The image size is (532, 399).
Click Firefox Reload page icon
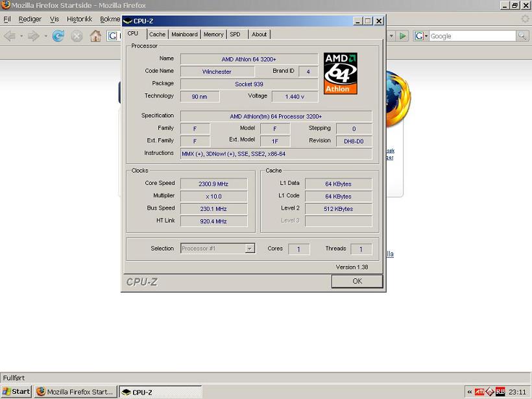coord(58,36)
